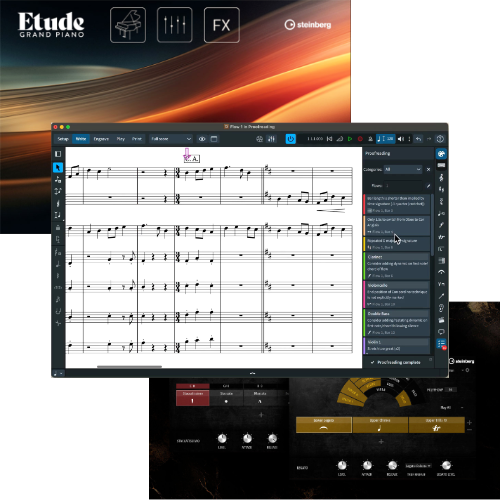Viewport: 500px width, 500px height.
Task: Select the Repeated key signature issue
Action: coord(396,244)
